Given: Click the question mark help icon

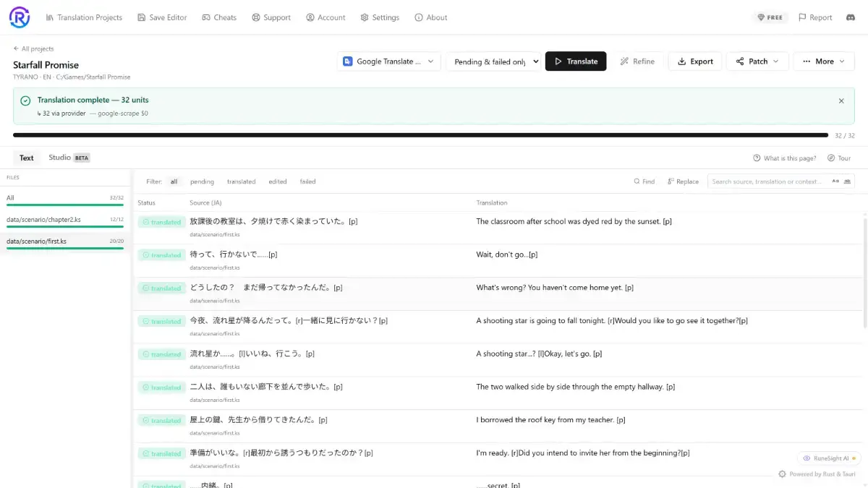Looking at the screenshot, I should (757, 158).
